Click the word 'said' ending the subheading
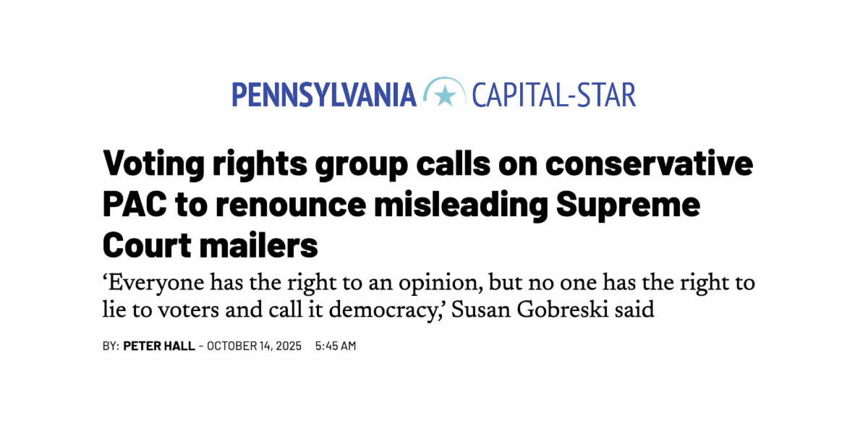The image size is (868, 434). 637,310
